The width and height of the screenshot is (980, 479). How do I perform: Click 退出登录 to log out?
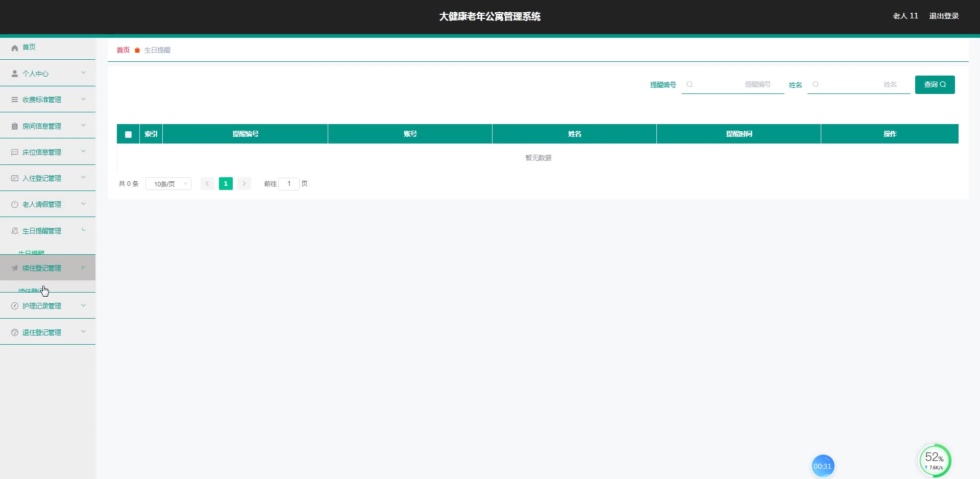pyautogui.click(x=944, y=16)
